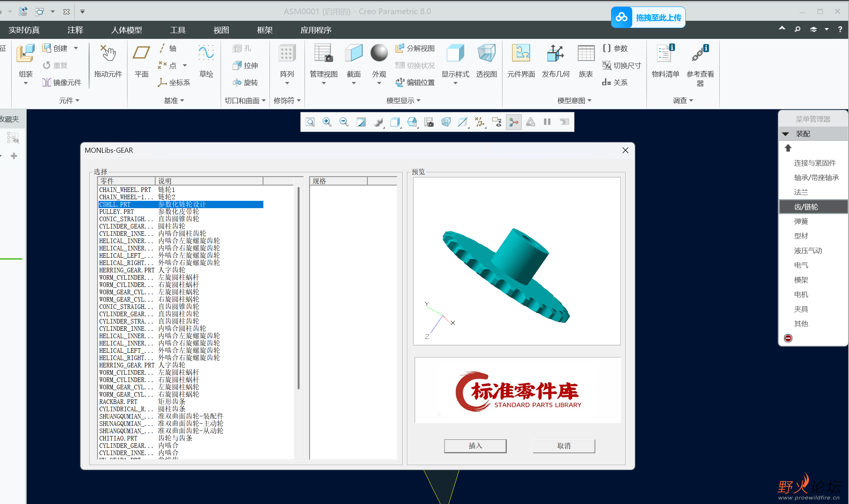Open the Manikin (人体模型) tab

[x=127, y=30]
